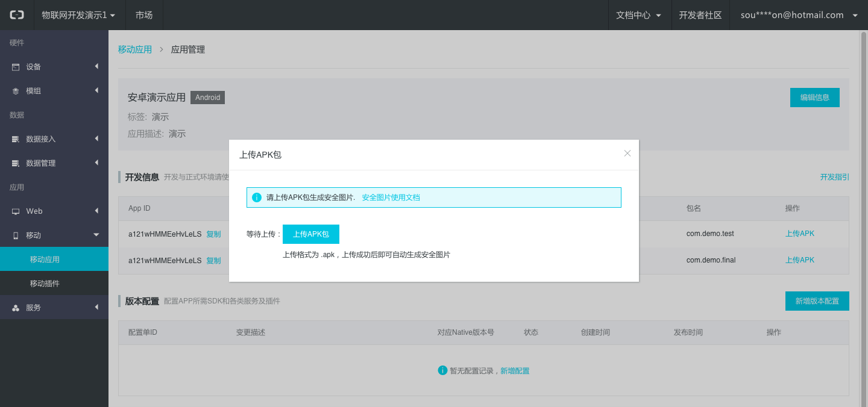Go to 开发者社区 in top bar

[x=700, y=15]
